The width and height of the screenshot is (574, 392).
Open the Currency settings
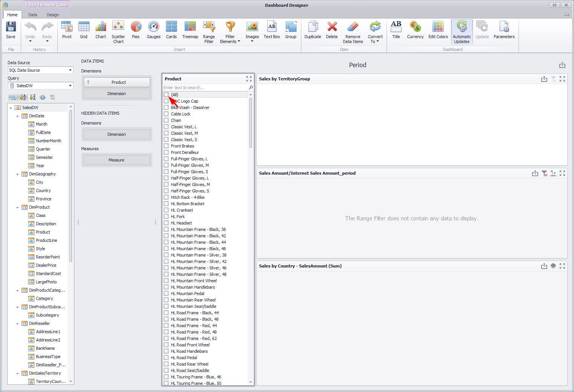click(415, 30)
